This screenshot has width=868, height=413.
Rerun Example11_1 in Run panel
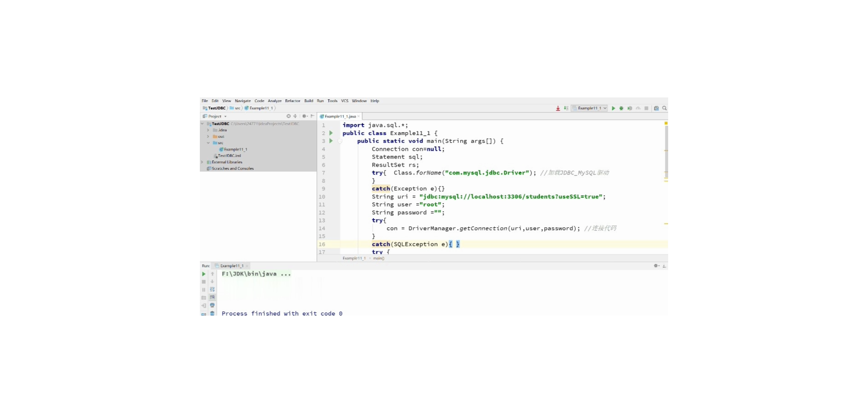[x=204, y=274]
